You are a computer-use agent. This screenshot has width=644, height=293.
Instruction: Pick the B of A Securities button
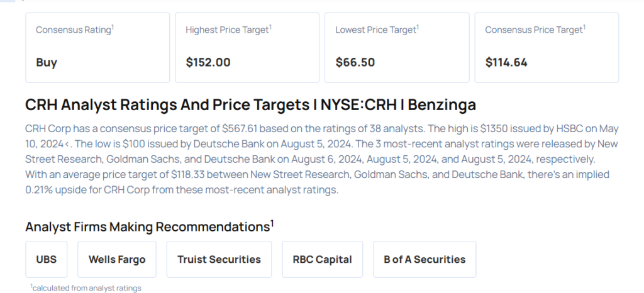tap(425, 259)
